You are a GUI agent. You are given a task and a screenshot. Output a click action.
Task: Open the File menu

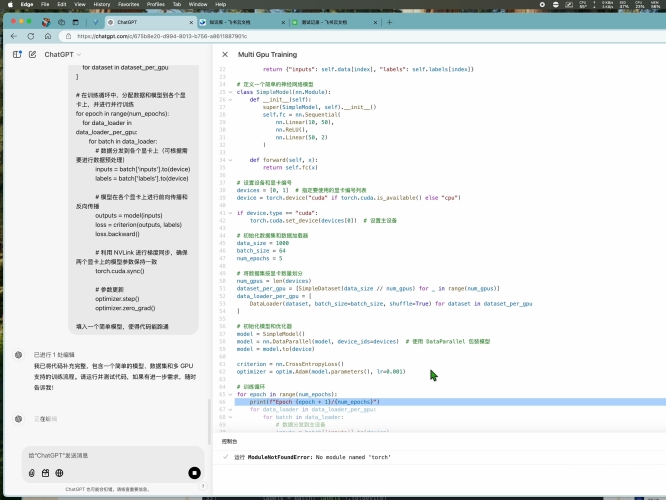pyautogui.click(x=45, y=4)
